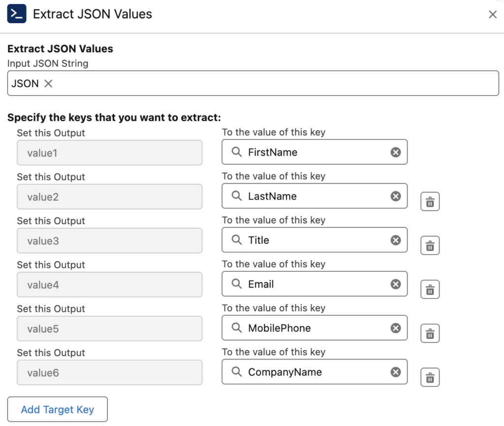Delete the MobilePhone row via trash icon
Screen dimensions: 504x426
430,333
